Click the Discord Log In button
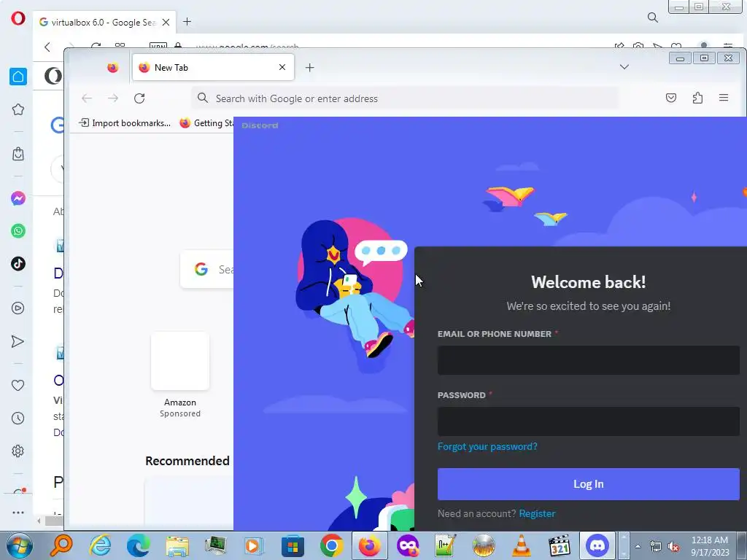Image resolution: width=747 pixels, height=560 pixels. pos(589,484)
